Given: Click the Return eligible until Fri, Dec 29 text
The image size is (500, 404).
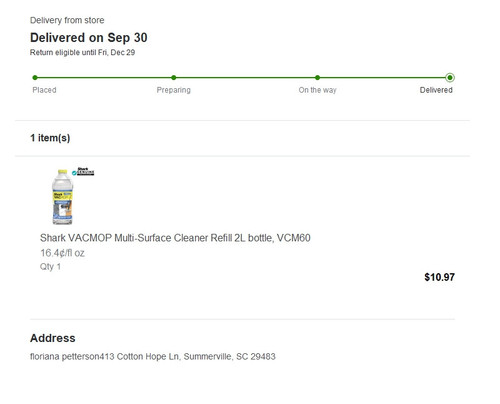Looking at the screenshot, I should (x=82, y=52).
